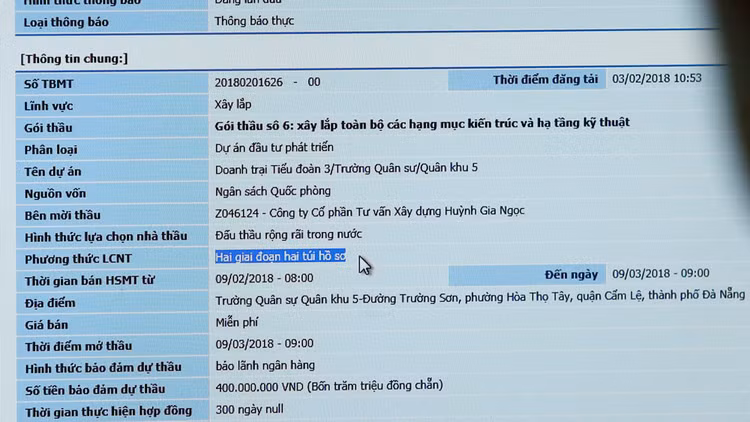This screenshot has height=422, width=750.
Task: Click the '[Thông tin chung:]' section heading
Action: 74,58
